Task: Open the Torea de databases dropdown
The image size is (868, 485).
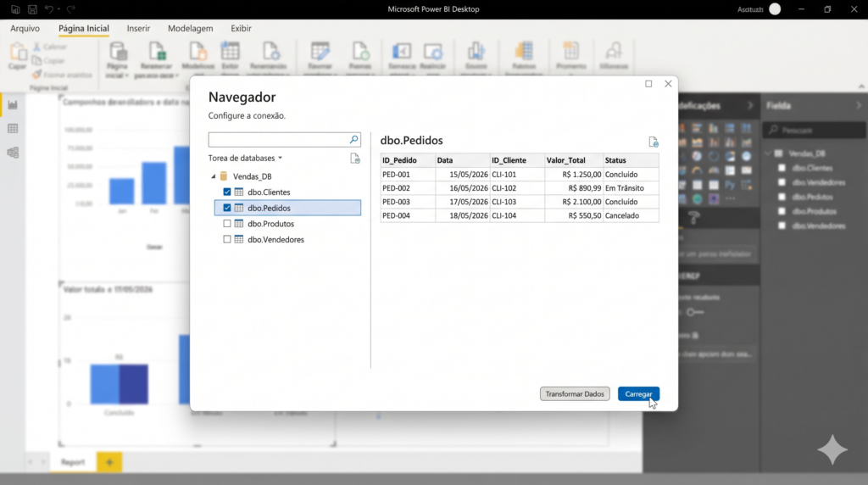Action: coord(245,159)
